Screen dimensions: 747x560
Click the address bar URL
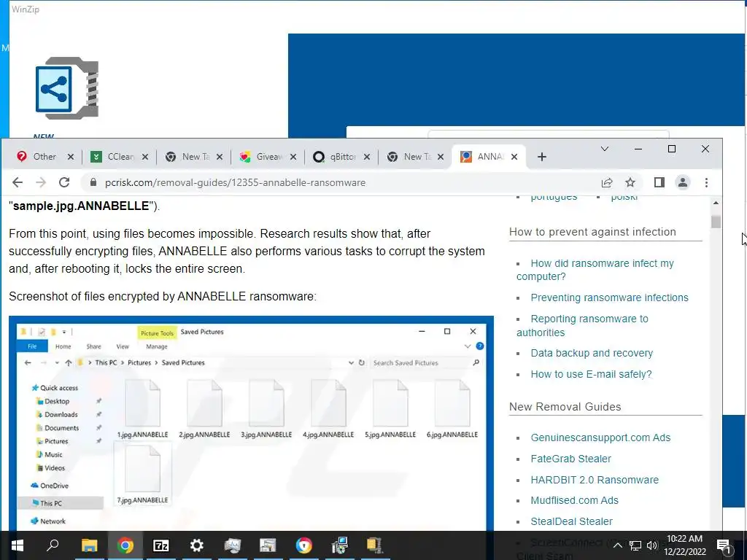click(236, 182)
